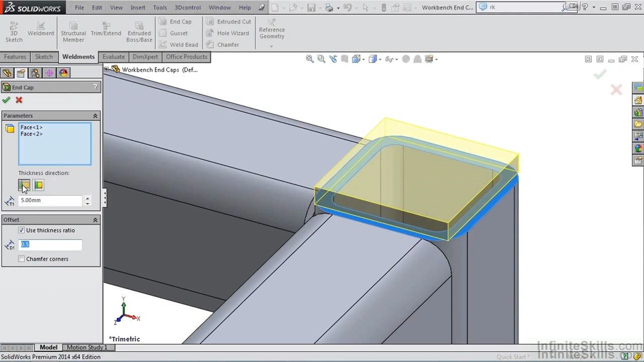Viewport: 644px width, 362px height.
Task: Set thickness direction inward
Action: point(38,185)
